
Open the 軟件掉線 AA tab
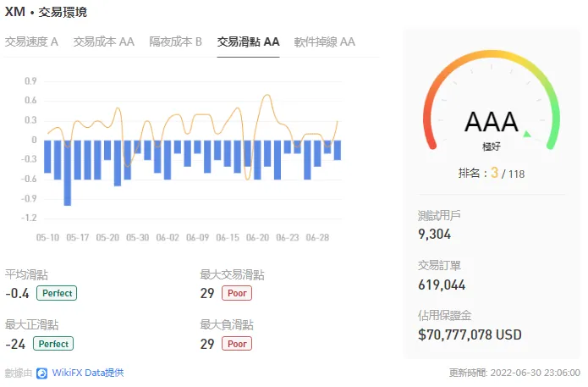tap(324, 41)
